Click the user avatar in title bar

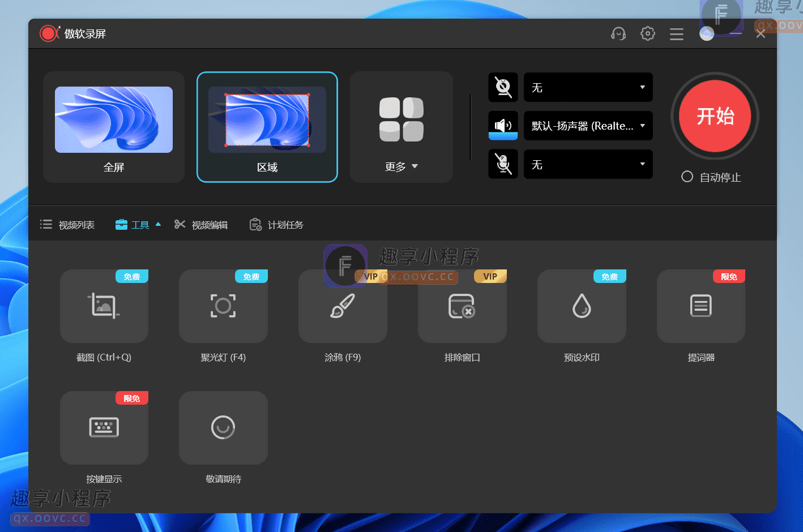[x=707, y=34]
